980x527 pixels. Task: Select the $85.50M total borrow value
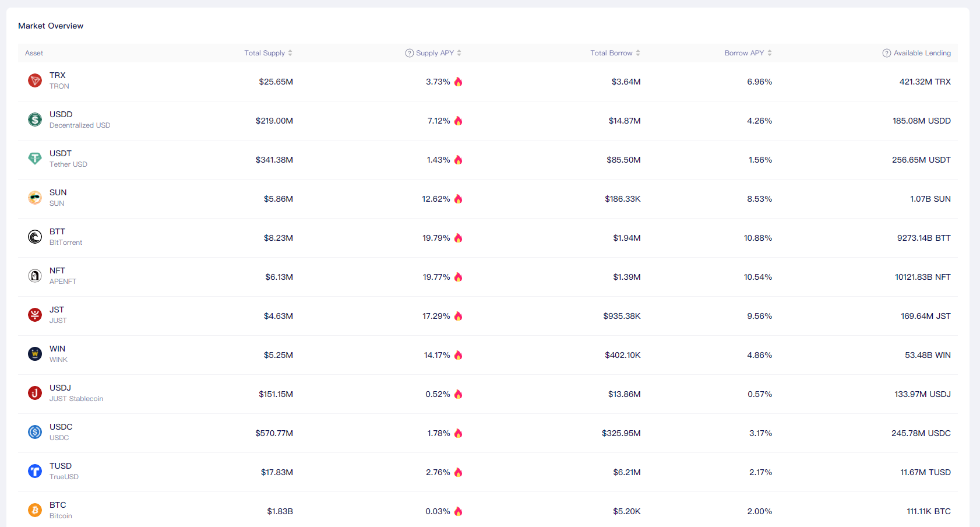[624, 160]
